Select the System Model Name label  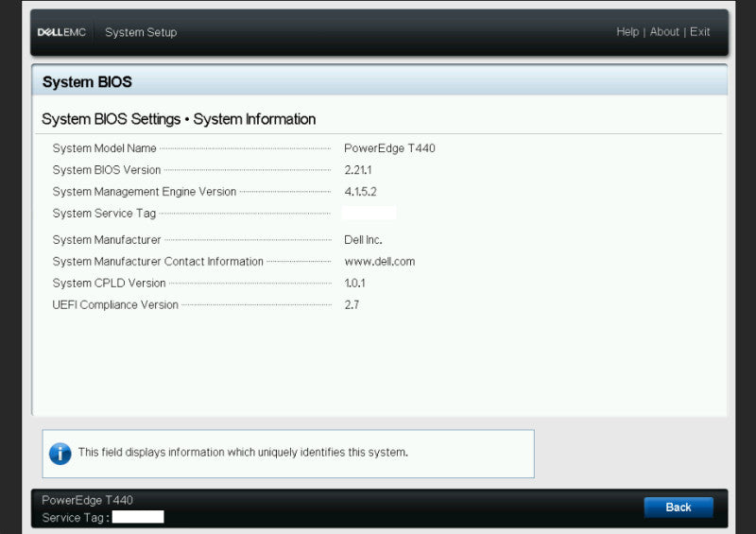(x=104, y=148)
